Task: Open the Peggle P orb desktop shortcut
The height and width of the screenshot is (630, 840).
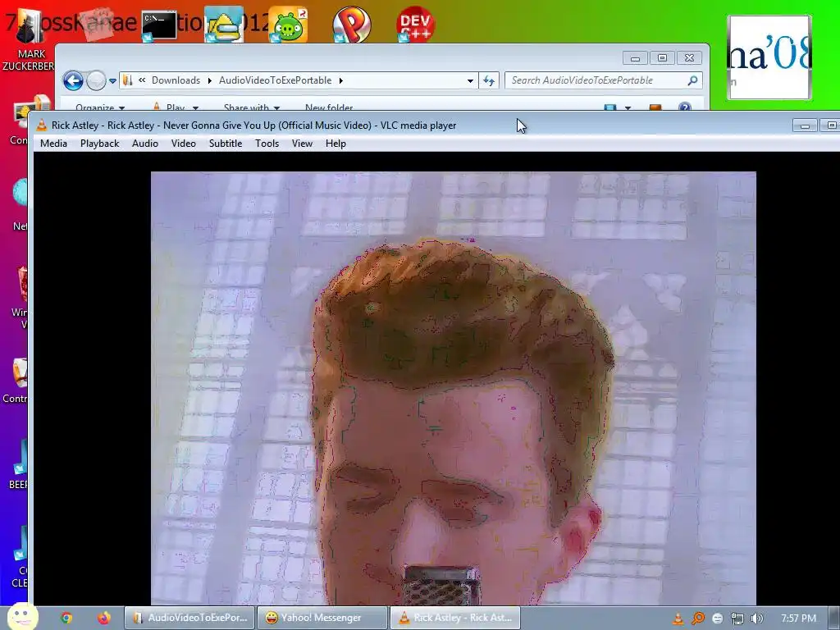Action: click(351, 24)
